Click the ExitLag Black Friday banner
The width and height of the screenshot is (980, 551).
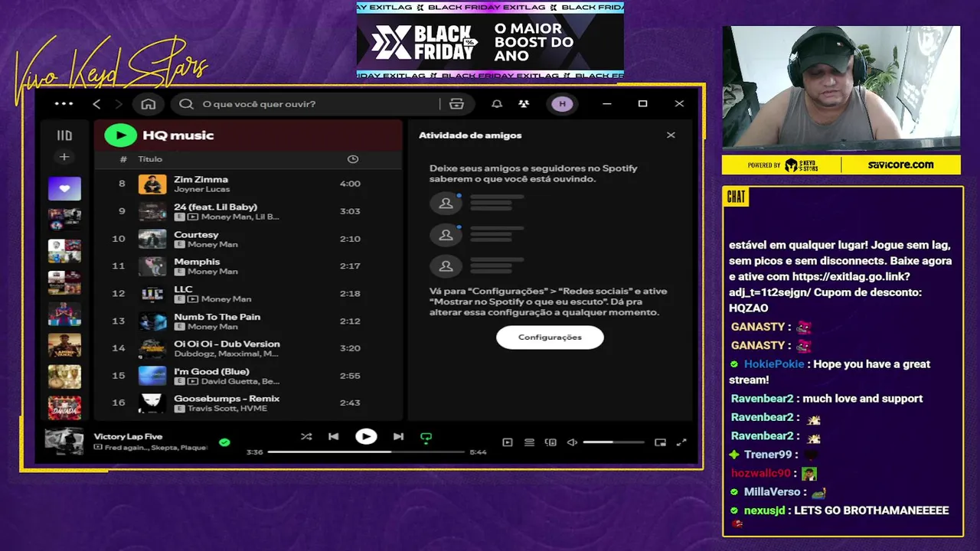490,41
